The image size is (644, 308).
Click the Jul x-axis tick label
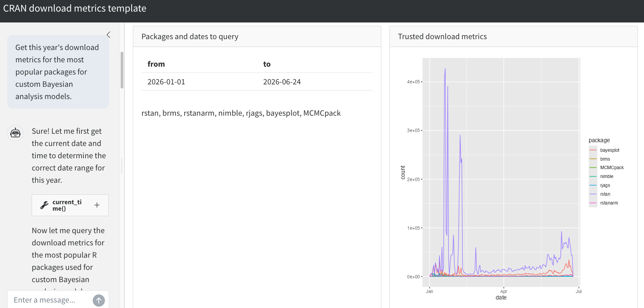tap(579, 291)
